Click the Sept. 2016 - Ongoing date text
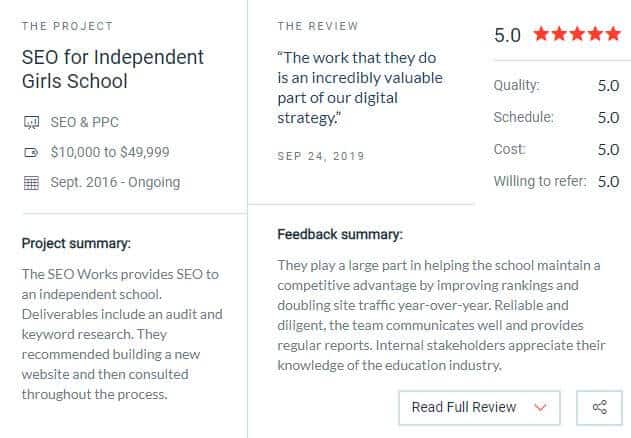Viewport: 631px width, 438px height. click(115, 182)
